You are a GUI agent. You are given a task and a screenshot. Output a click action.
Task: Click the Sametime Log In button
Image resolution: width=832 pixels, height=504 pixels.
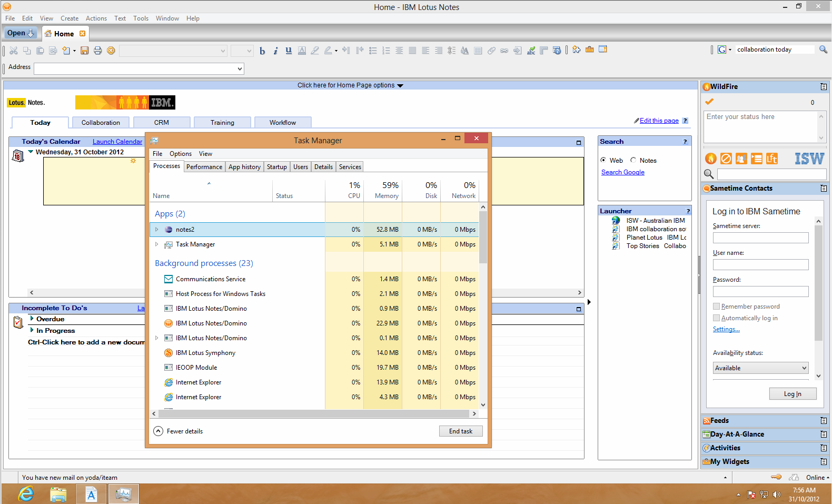[x=793, y=394]
